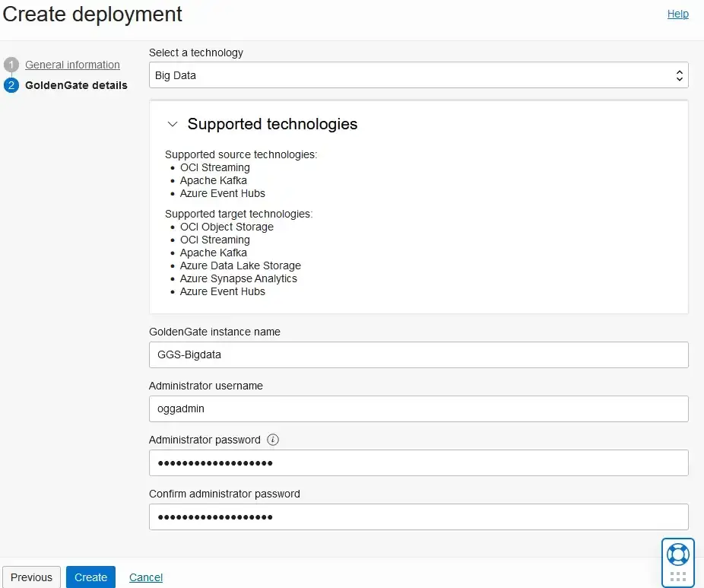Click the GoldenGate instance name field
The width and height of the screenshot is (704, 588).
pos(418,354)
